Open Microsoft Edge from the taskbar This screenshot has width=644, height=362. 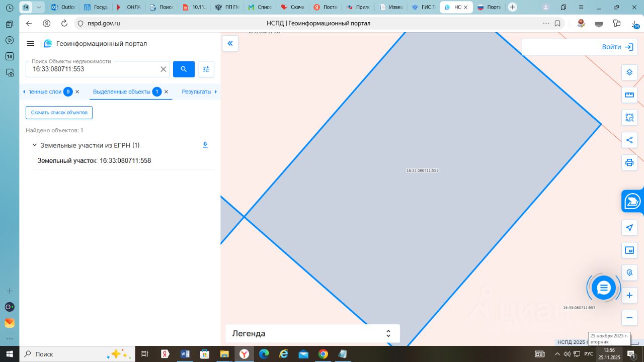[x=264, y=354]
